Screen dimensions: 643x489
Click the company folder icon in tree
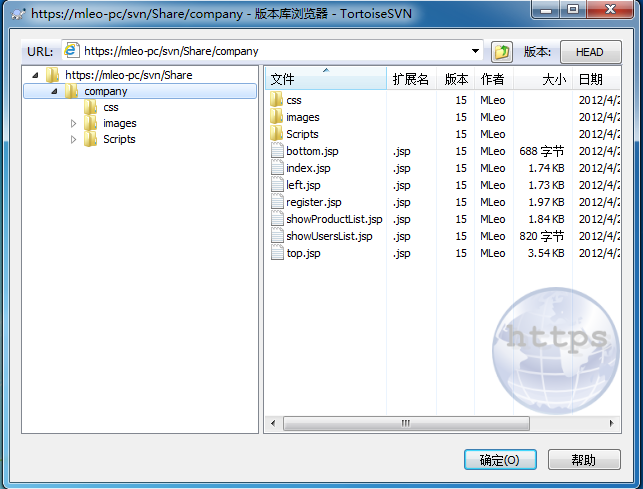[72, 91]
